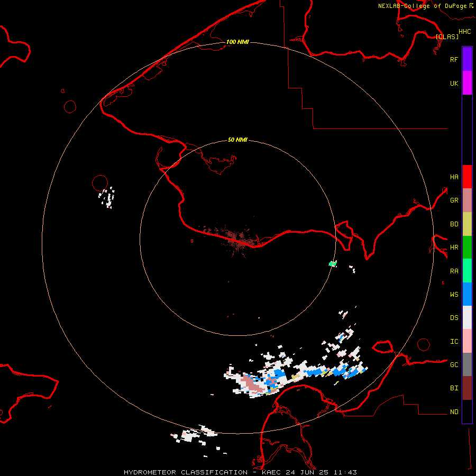
Task: Click the 'HA' legend label
Action: (454, 177)
